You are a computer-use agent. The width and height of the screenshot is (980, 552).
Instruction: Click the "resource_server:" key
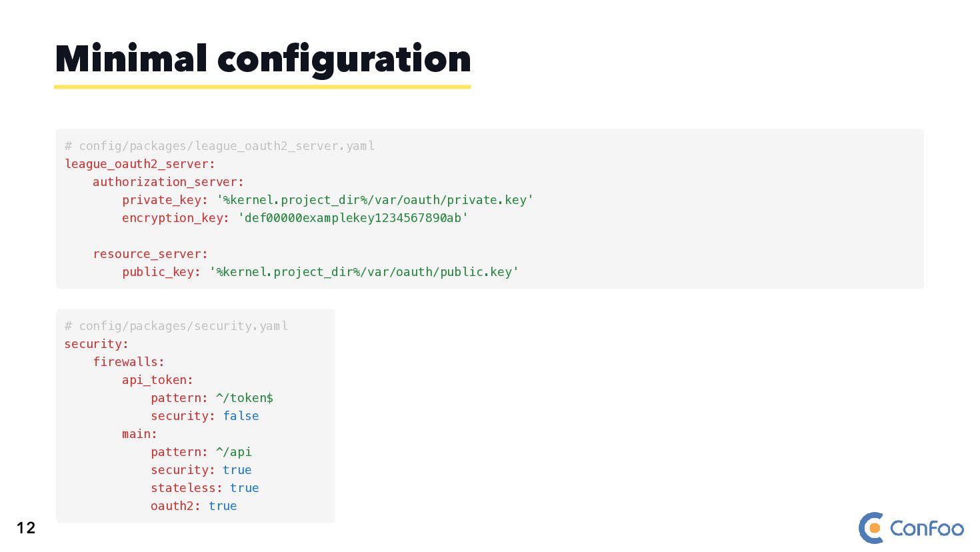150,254
